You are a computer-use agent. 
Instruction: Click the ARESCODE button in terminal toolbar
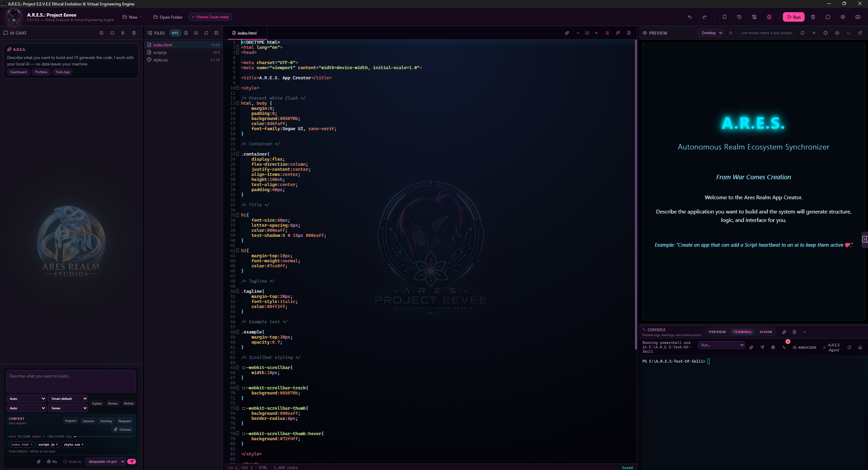805,347
